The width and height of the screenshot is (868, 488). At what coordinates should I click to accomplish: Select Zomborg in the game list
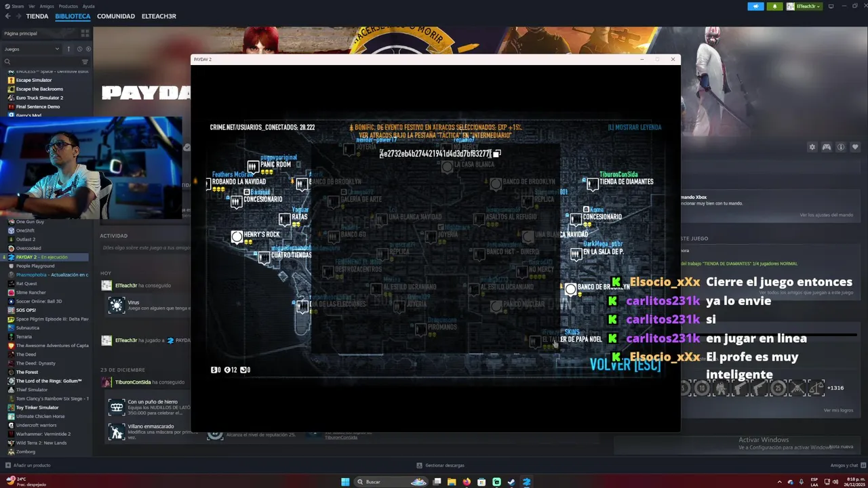[x=26, y=451]
